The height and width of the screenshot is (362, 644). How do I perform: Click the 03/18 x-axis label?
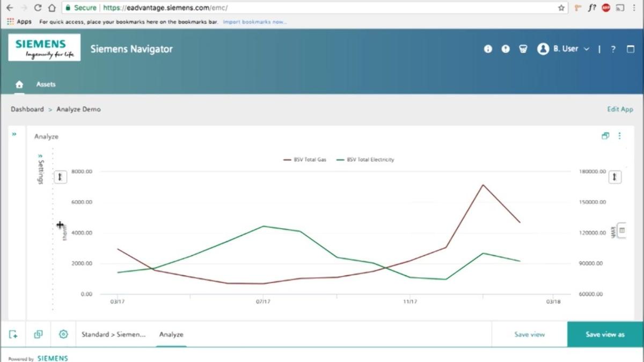[553, 302]
